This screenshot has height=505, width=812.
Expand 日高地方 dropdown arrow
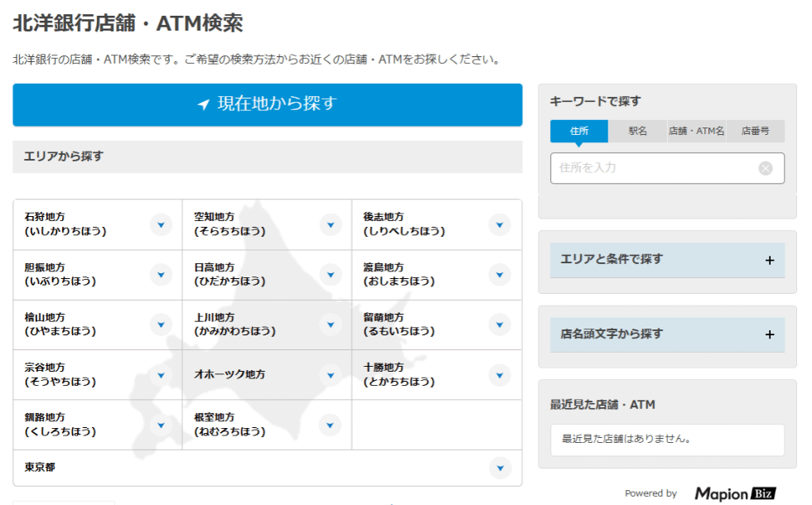point(331,275)
